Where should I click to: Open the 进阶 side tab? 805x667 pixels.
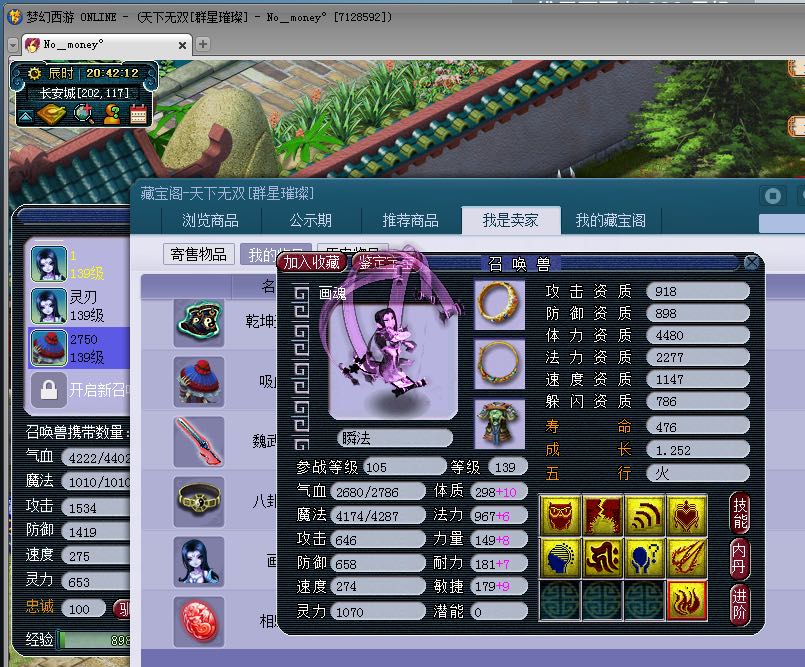[739, 604]
